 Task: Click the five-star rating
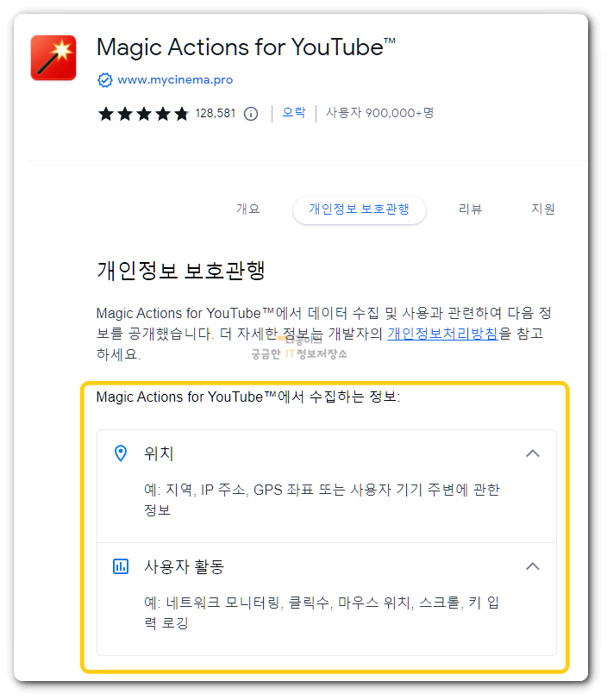coord(143,114)
